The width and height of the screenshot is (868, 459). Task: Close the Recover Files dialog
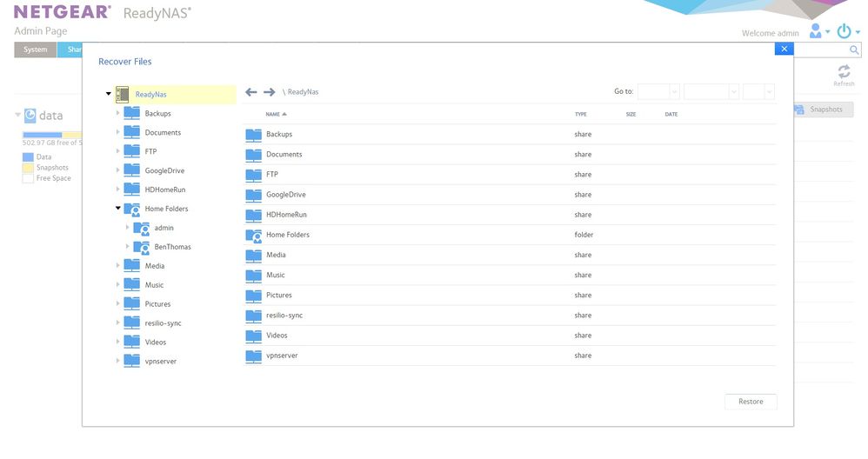click(x=784, y=50)
